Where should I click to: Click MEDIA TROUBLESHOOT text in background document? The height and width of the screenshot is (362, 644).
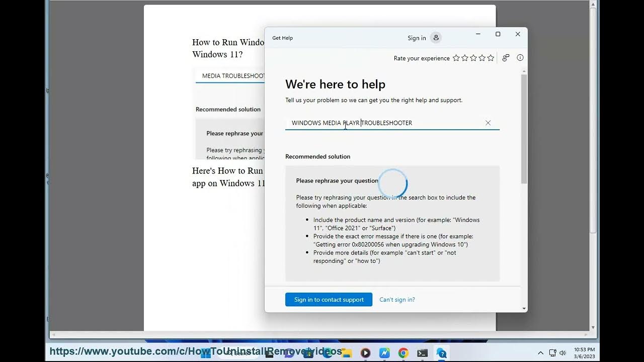(233, 76)
